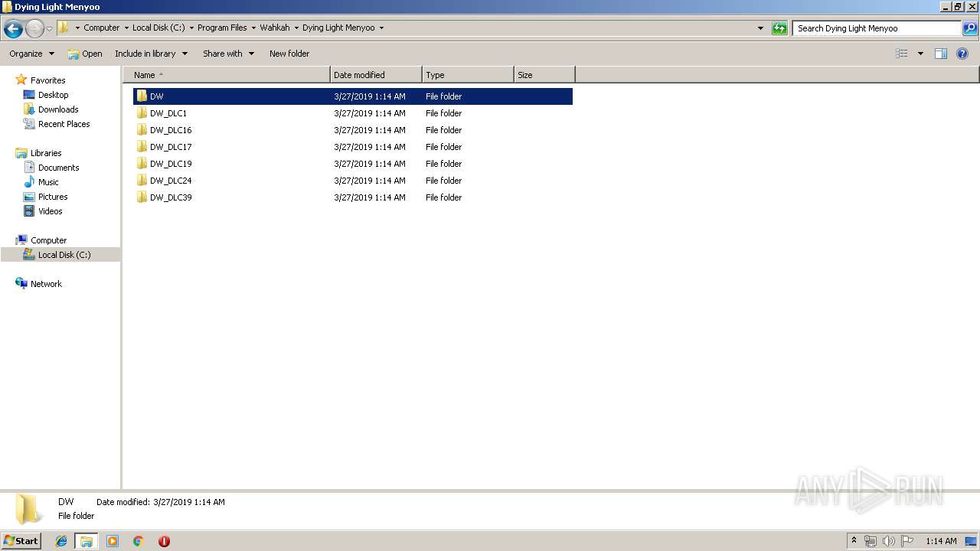
Task: Click the 1:14 AM system clock
Action: click(941, 541)
